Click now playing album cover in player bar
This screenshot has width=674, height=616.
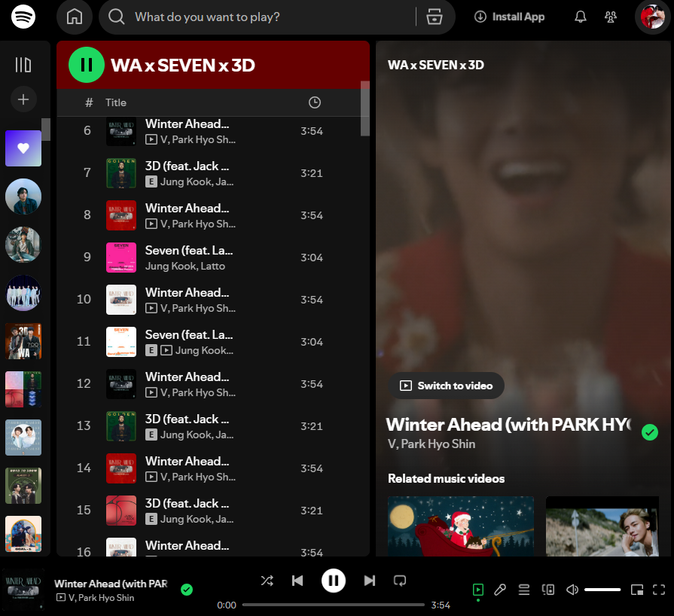pyautogui.click(x=23, y=590)
